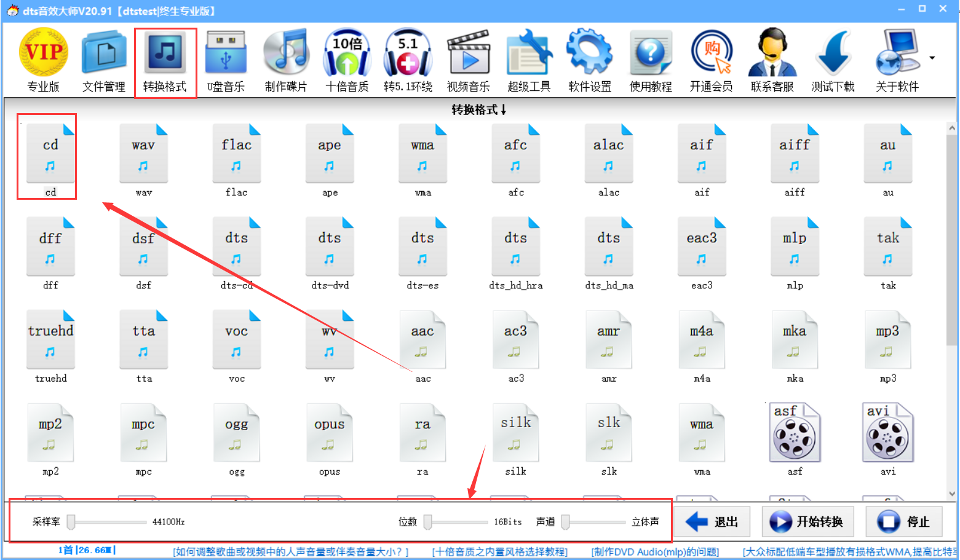Viewport: 960px width, 560px height.
Task: Open 文件管理 file manager
Action: pyautogui.click(x=104, y=61)
